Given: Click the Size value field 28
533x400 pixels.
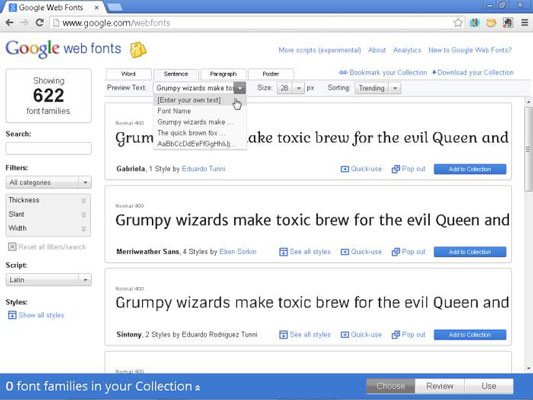Looking at the screenshot, I should point(286,88).
